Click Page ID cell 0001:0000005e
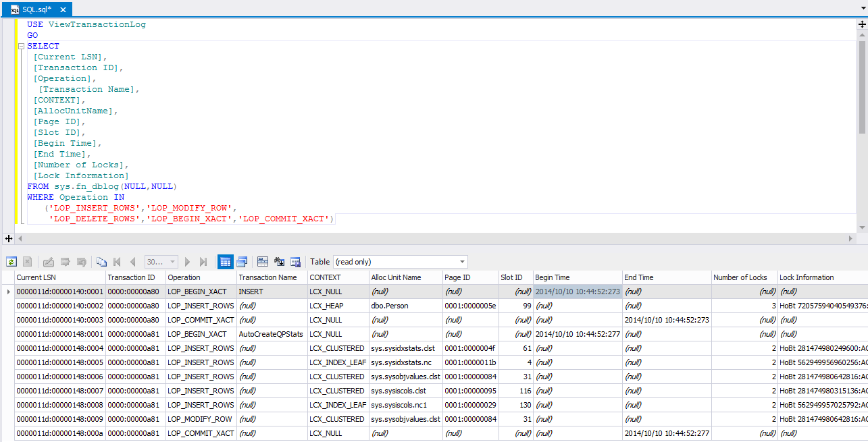This screenshot has height=442, width=868. [470, 306]
